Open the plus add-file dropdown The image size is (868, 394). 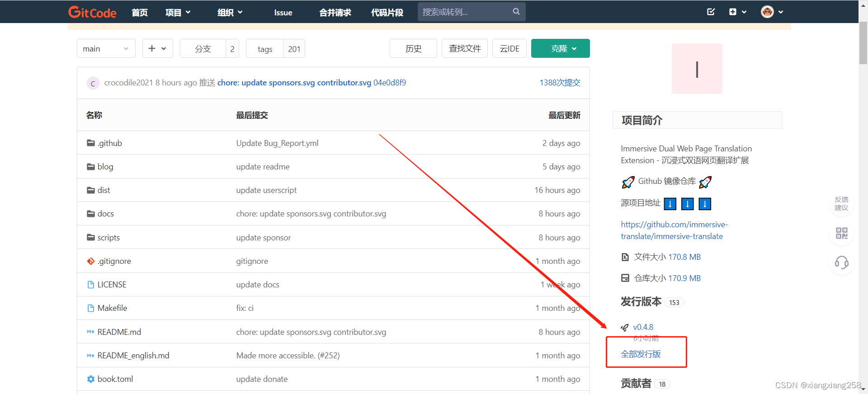158,48
